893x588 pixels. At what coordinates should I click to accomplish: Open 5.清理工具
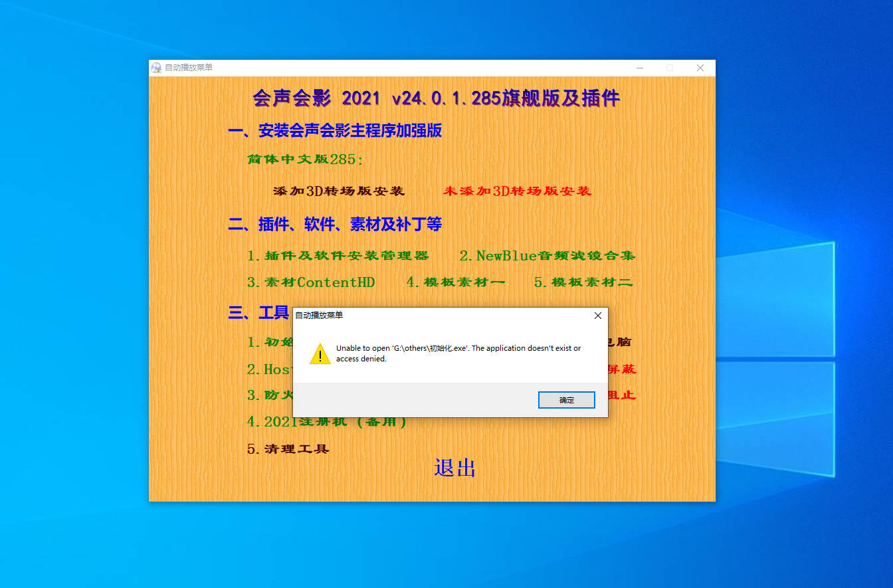[x=288, y=449]
